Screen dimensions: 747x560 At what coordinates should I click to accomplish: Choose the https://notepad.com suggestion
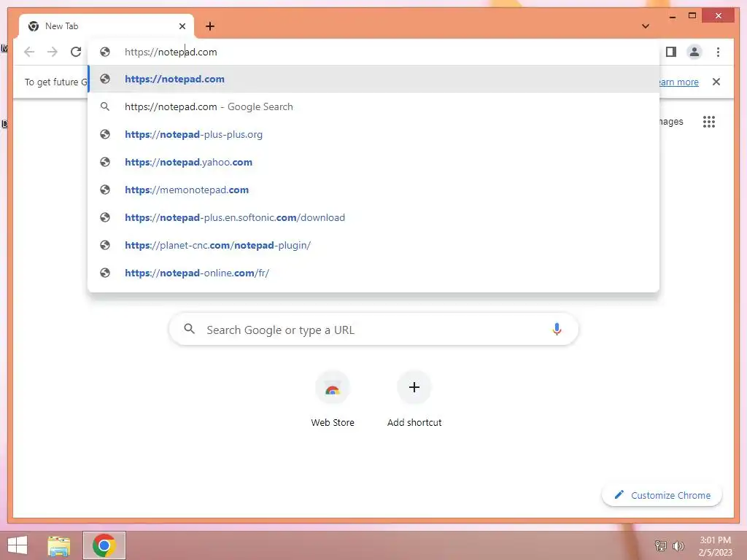pyautogui.click(x=373, y=79)
